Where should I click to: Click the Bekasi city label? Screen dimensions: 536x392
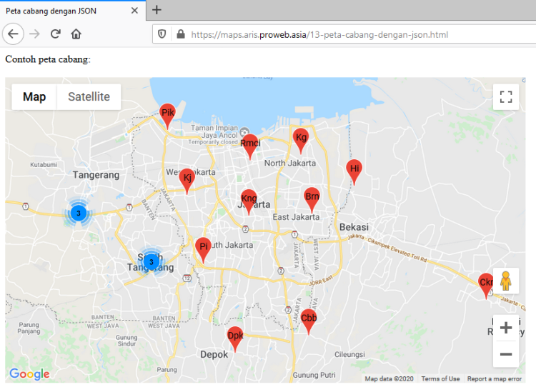(354, 227)
